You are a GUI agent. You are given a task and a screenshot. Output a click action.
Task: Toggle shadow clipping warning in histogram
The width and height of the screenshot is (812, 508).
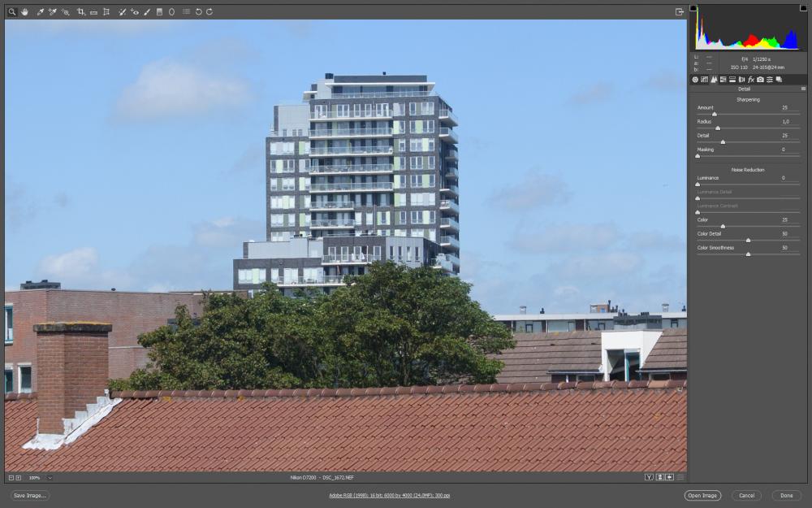693,8
